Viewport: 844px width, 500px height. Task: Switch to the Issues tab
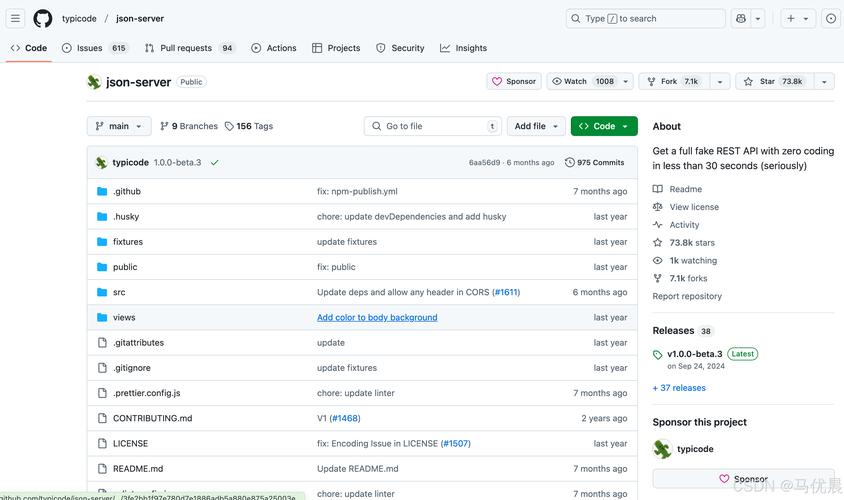pyautogui.click(x=94, y=48)
